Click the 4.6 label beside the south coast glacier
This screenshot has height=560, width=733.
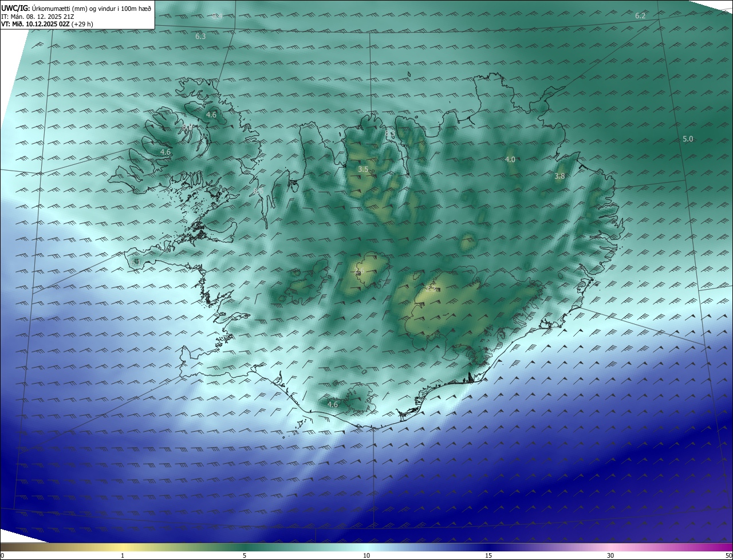point(332,405)
